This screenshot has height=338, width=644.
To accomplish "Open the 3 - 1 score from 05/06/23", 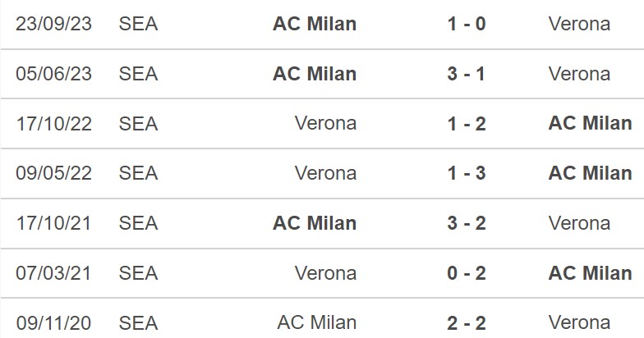I will point(467,74).
